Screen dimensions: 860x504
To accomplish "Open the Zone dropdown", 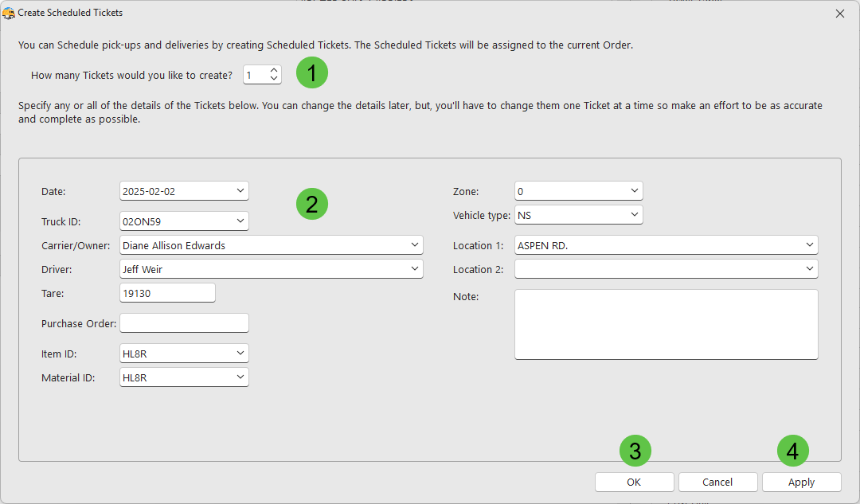I will pos(634,191).
